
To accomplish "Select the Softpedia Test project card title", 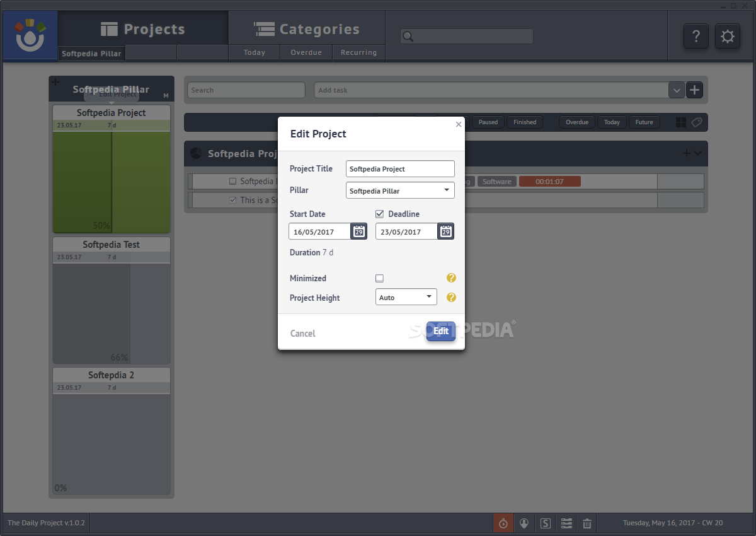I will tap(112, 245).
